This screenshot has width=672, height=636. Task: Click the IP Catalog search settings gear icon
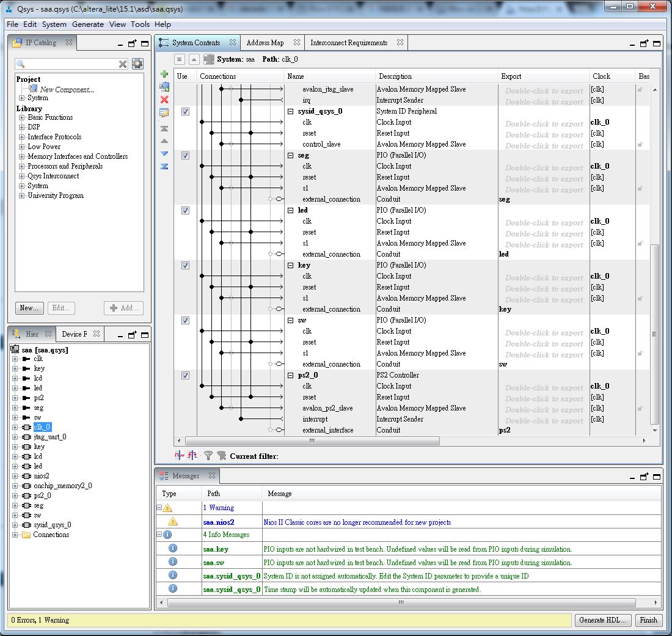[137, 64]
